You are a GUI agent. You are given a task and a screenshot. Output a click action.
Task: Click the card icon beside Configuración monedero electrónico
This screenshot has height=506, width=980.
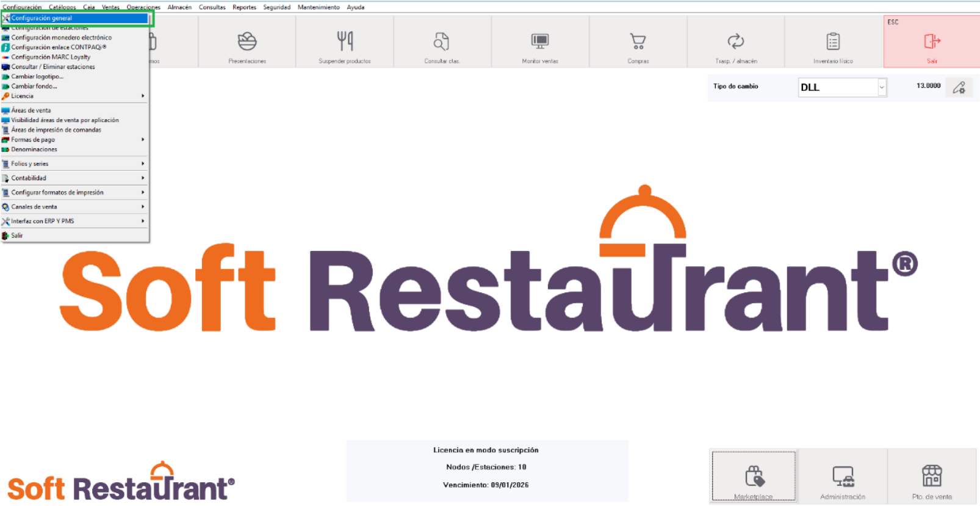click(5, 38)
